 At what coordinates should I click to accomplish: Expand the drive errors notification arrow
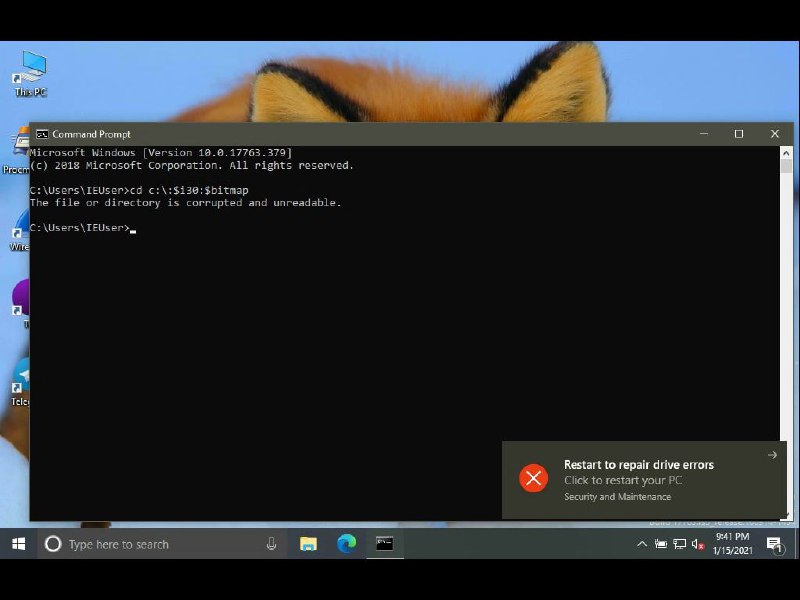(772, 455)
